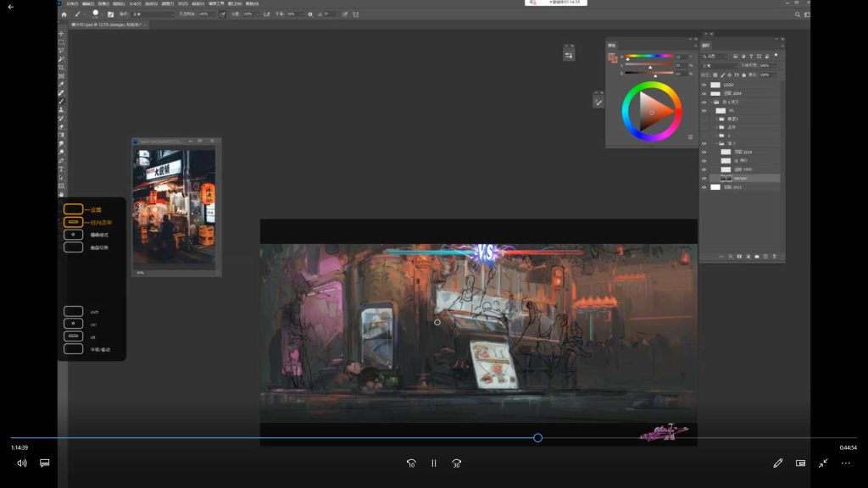Screen dimensions: 868x488
Task: Select the Crop tool
Action: [62, 67]
